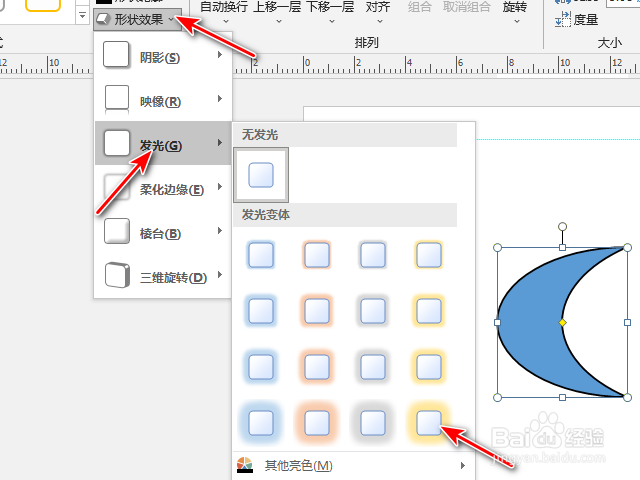Expand the 三维旋转 submenu arrow
Screen dimensions: 640x480
point(220,275)
